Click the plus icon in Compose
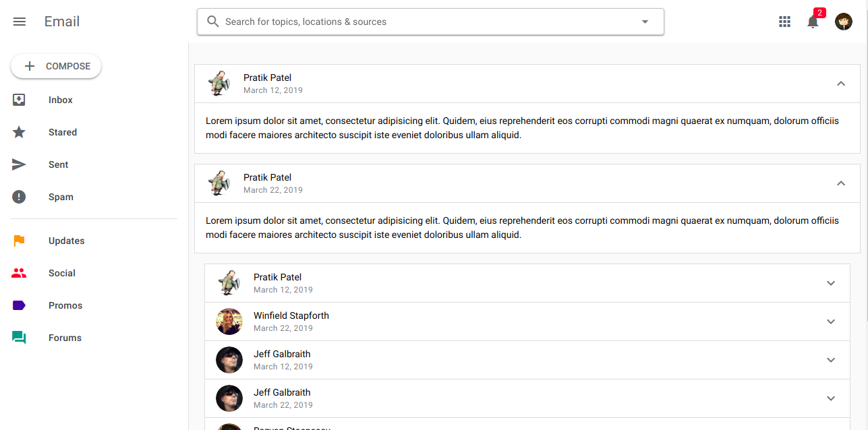868x430 pixels. click(x=29, y=66)
